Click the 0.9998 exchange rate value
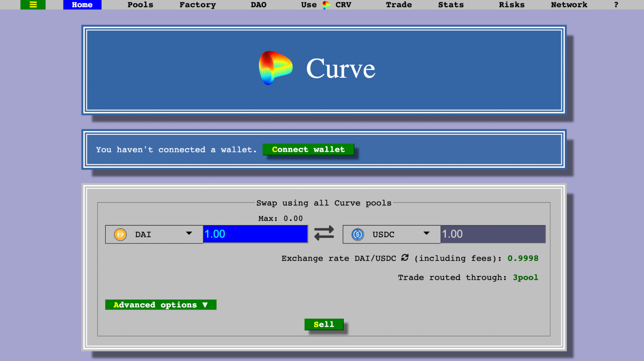644x361 pixels. (523, 258)
